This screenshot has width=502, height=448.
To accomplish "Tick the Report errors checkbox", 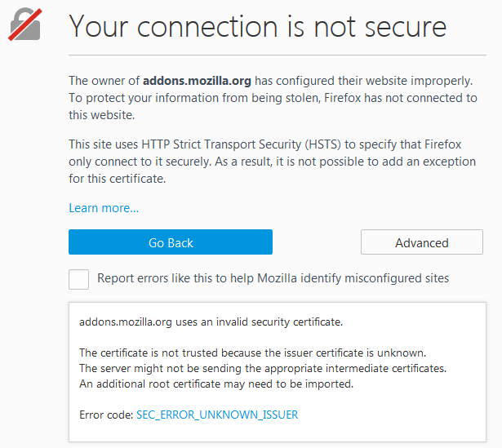I will (x=78, y=279).
